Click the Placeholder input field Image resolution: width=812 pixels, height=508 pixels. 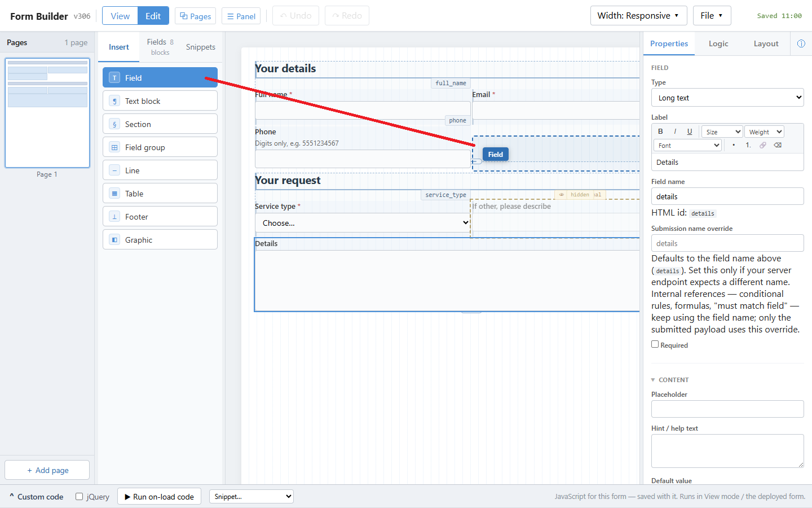pyautogui.click(x=727, y=409)
